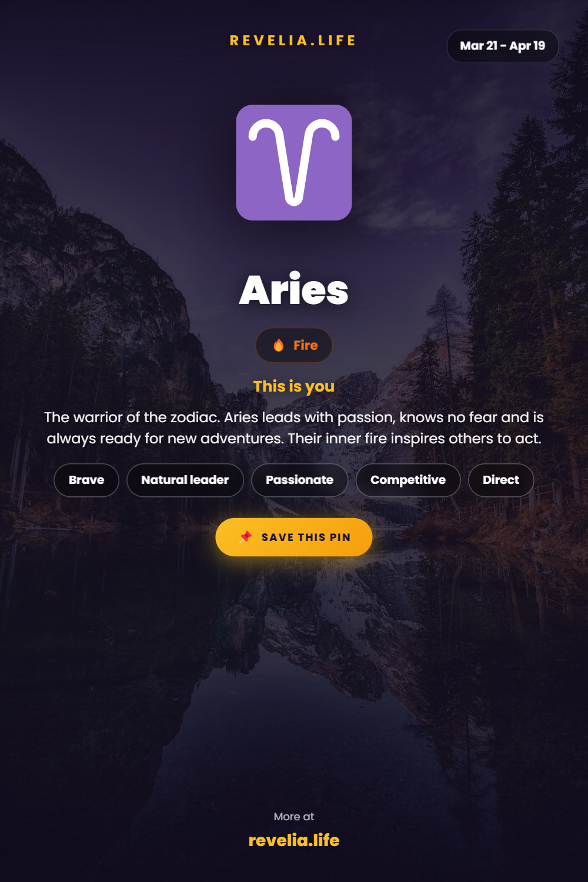This screenshot has height=882, width=588.
Task: Click the Aries warrior description paragraph
Action: click(x=294, y=427)
